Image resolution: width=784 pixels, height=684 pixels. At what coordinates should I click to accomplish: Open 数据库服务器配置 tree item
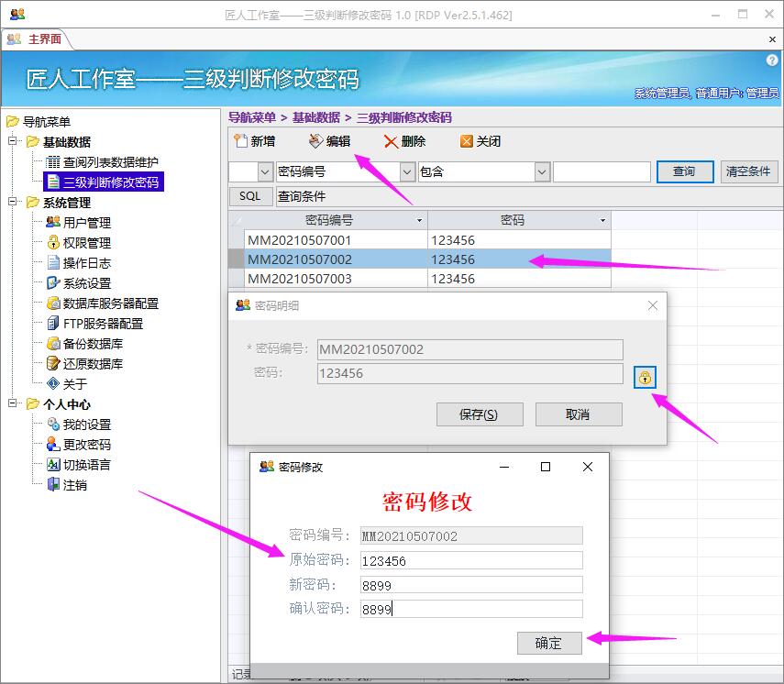[x=102, y=303]
